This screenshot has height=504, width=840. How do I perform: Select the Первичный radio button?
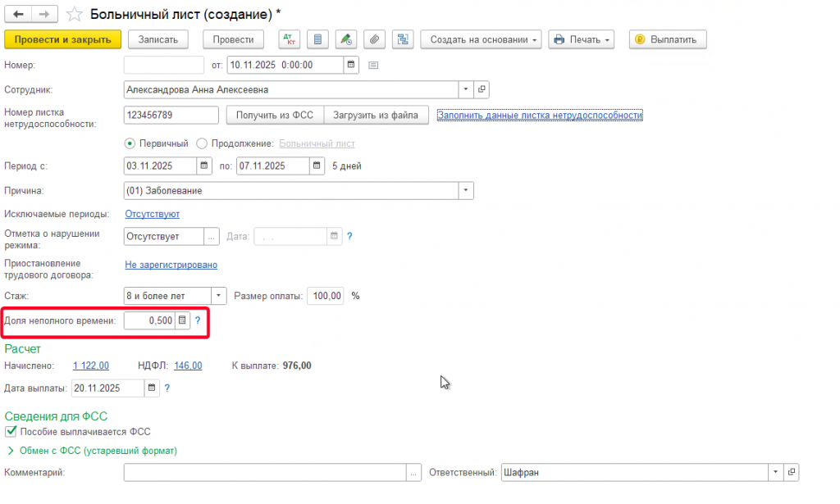tap(130, 143)
